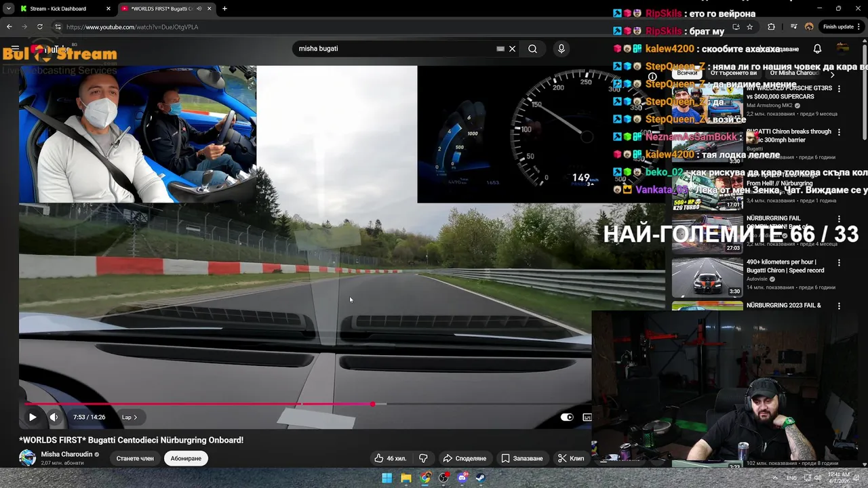Open YouTube notifications bell

point(817,49)
